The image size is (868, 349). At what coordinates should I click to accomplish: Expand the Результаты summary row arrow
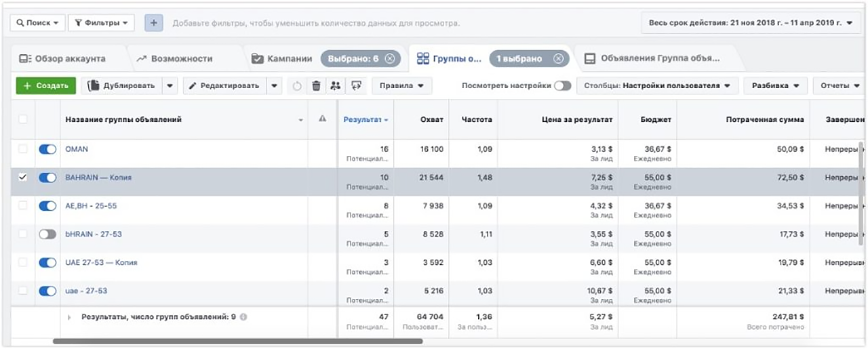click(x=68, y=317)
